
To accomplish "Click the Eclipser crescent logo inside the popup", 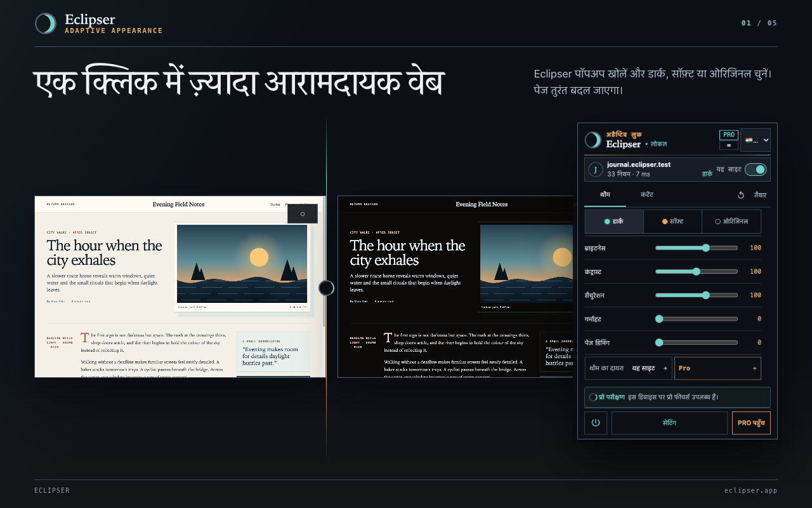I will (x=593, y=140).
